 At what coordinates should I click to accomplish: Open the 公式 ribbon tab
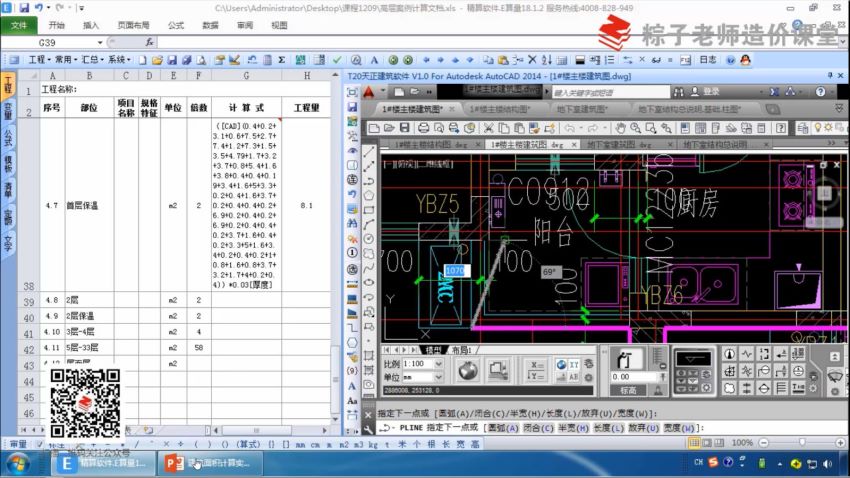click(176, 25)
